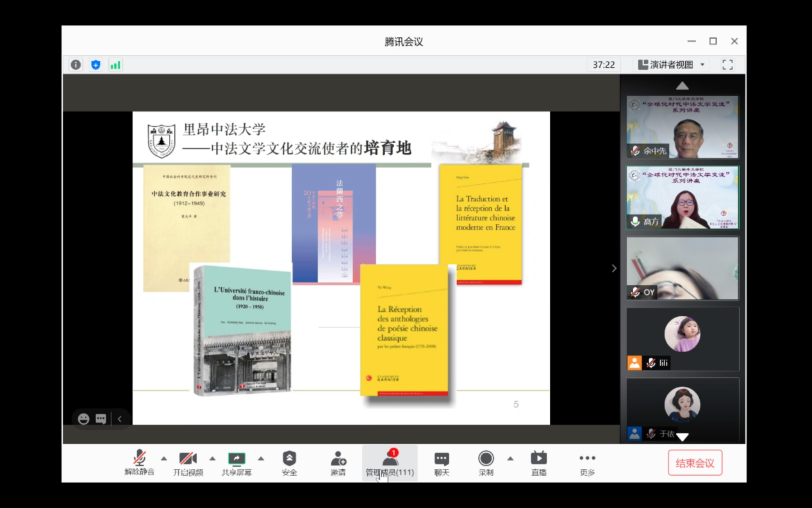Turn on camera with 开启视频
The width and height of the screenshot is (812, 508).
tap(188, 463)
